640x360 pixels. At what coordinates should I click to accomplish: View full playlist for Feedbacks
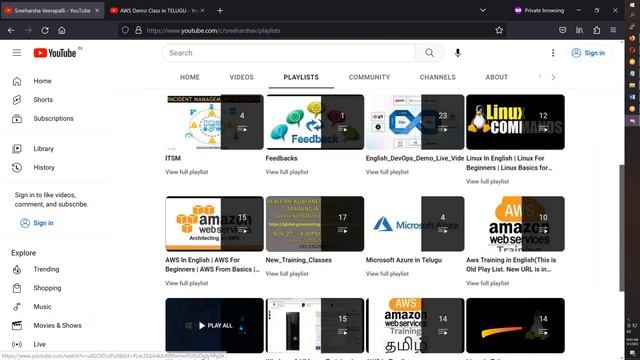(x=287, y=172)
